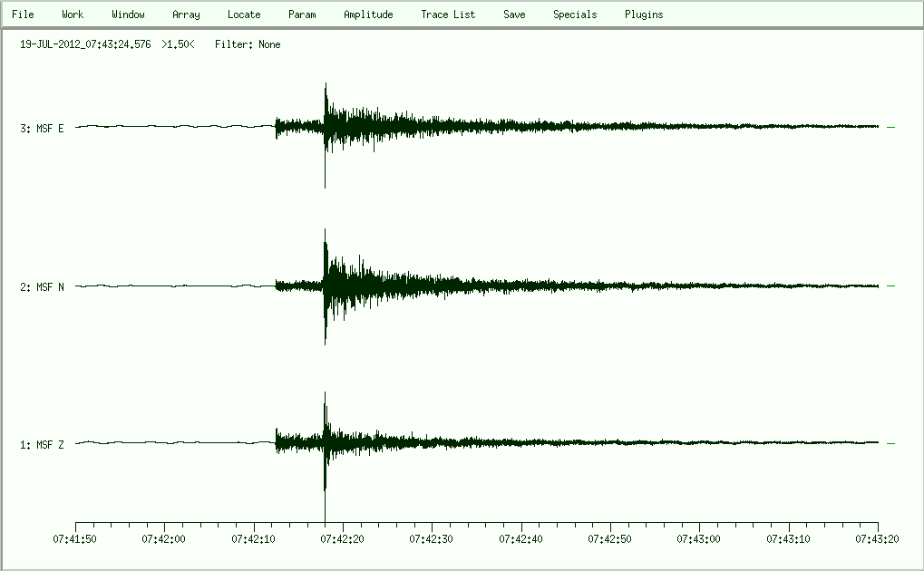Open the File menu
This screenshot has height=571, width=924.
pyautogui.click(x=23, y=15)
